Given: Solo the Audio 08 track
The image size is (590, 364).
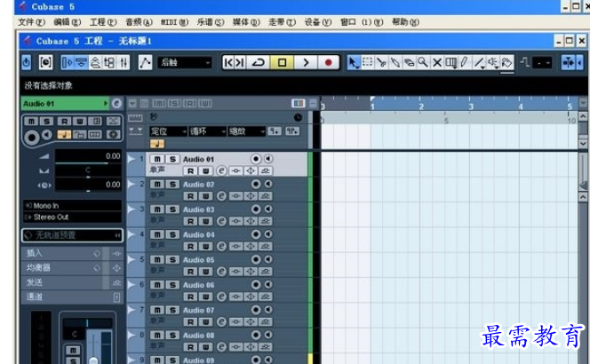Looking at the screenshot, I should coord(172,336).
